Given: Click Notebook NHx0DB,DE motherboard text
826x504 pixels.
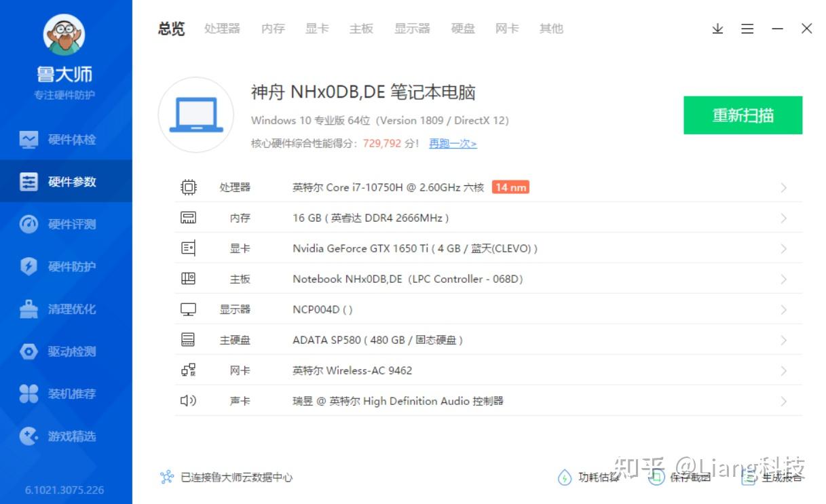Looking at the screenshot, I should pos(408,279).
